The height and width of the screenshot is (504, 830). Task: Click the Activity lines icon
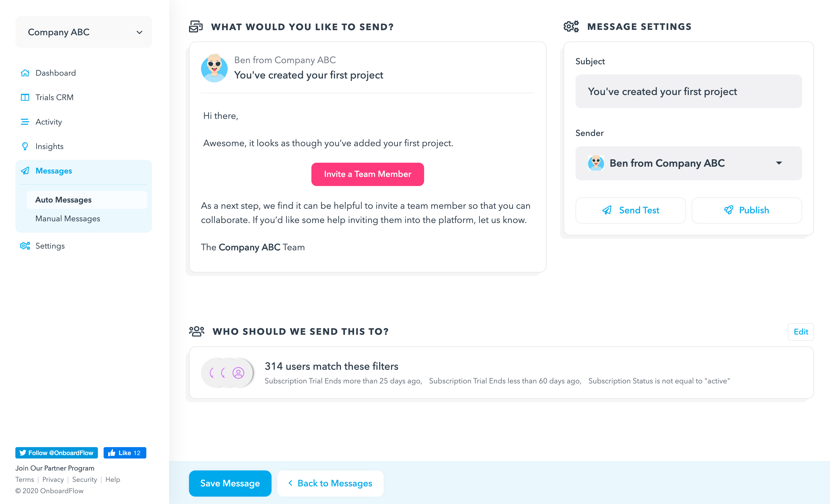(x=25, y=122)
